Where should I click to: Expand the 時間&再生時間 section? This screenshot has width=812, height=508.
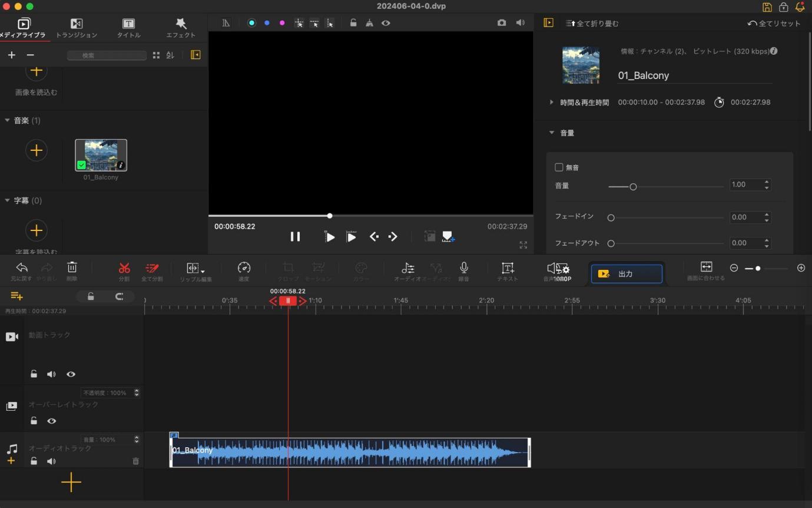coord(552,102)
